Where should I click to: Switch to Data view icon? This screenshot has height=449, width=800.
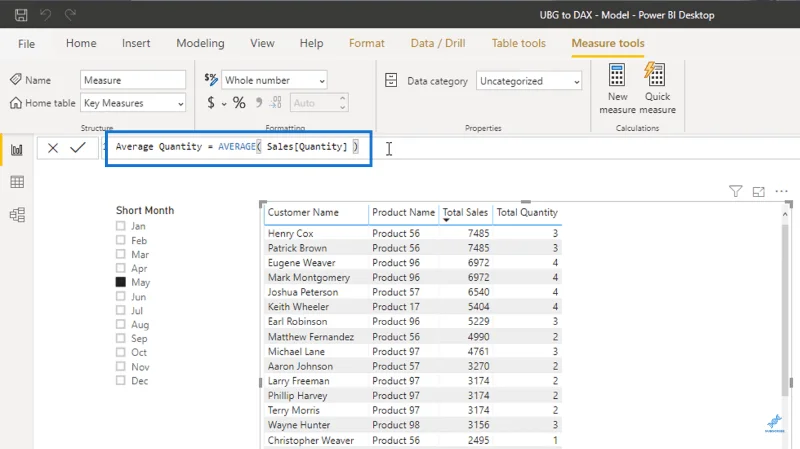click(x=17, y=182)
